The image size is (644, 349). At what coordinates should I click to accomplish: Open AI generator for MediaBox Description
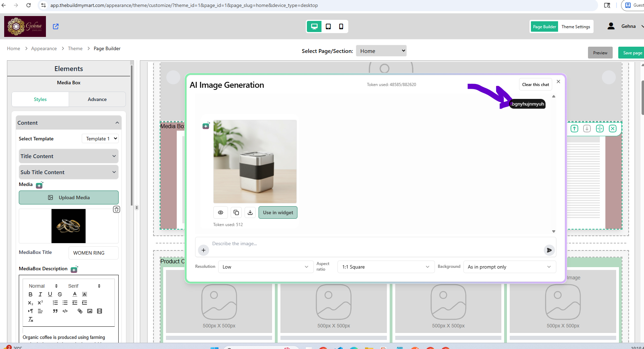(74, 269)
